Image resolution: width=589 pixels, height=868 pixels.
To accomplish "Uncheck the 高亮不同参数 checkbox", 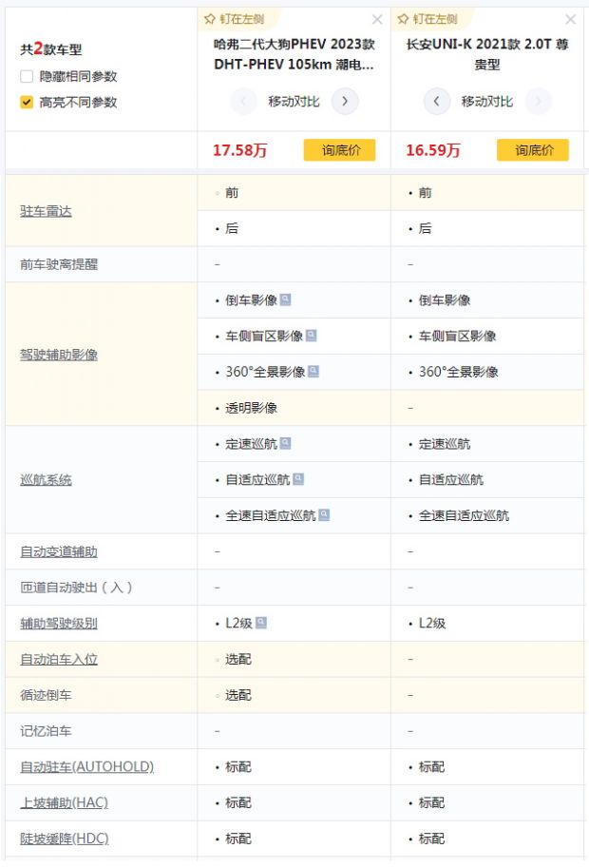I will tap(27, 103).
